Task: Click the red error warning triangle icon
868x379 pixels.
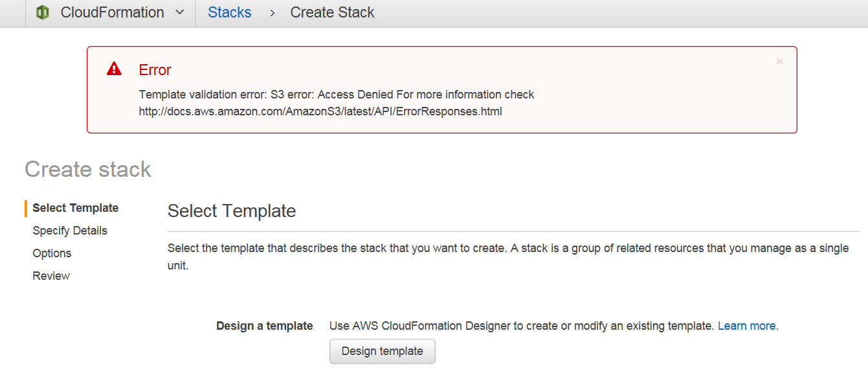Action: point(114,69)
